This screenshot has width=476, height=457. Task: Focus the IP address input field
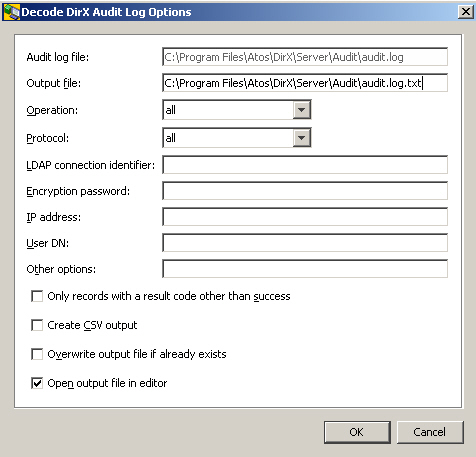pos(305,217)
